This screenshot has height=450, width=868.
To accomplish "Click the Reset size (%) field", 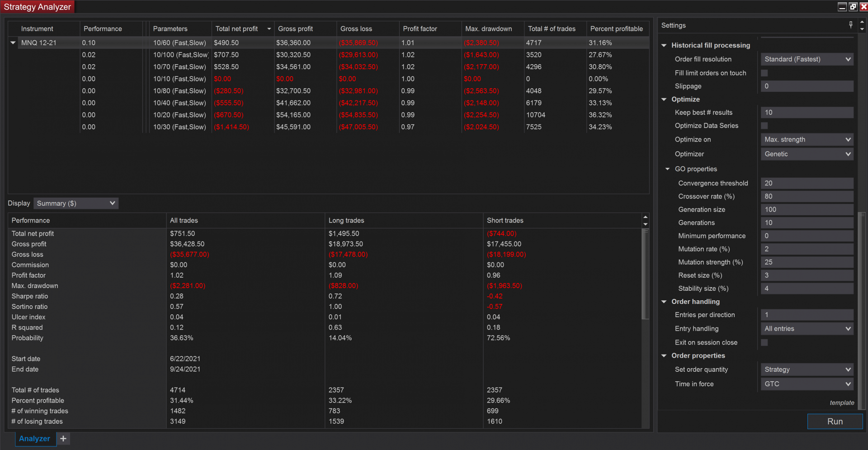I will 807,275.
